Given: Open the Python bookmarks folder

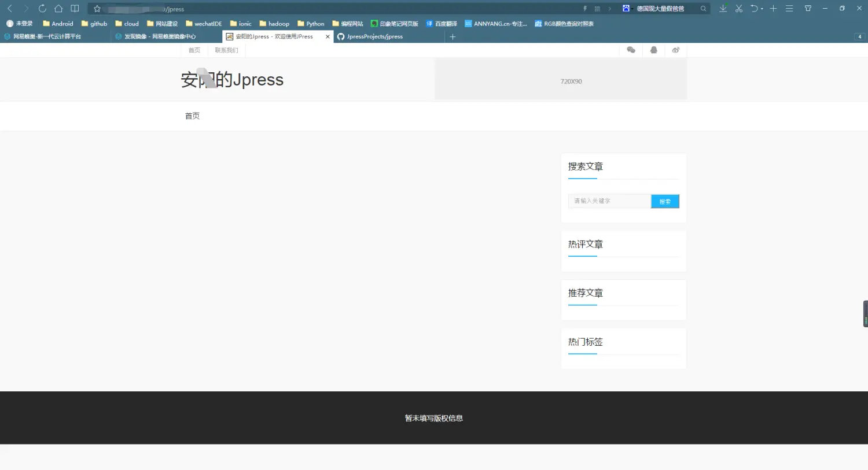Looking at the screenshot, I should pyautogui.click(x=311, y=24).
